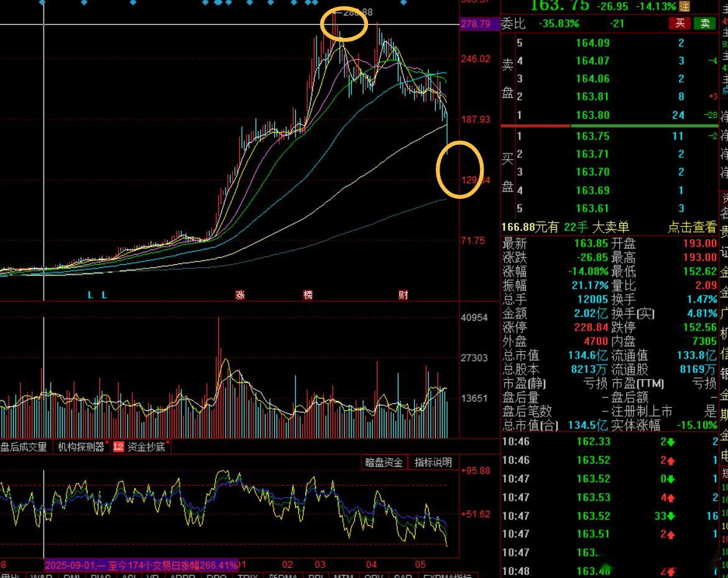
Task: Click the green 卖 sell button
Action: pos(704,23)
